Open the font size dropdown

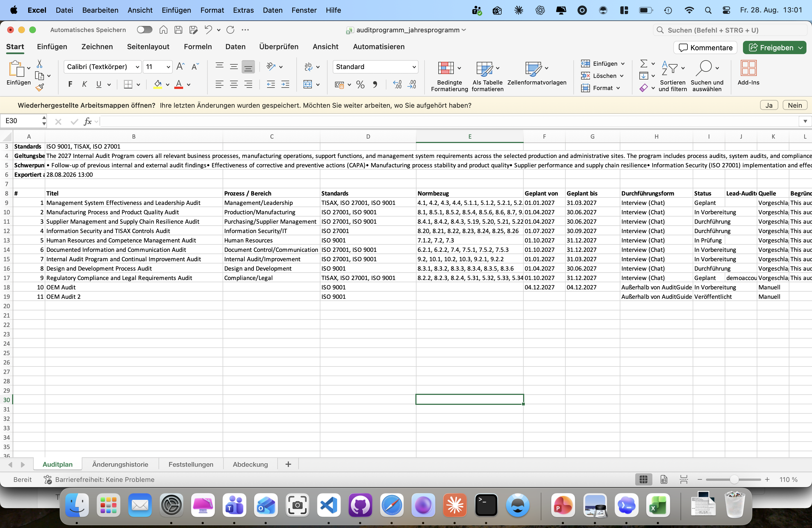click(x=168, y=67)
